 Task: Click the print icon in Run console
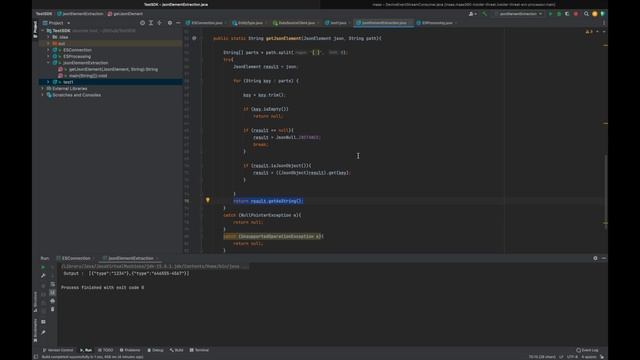click(53, 301)
